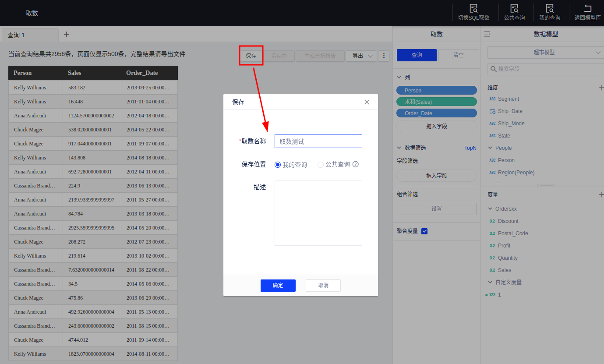Collapse the Ordersxx measure group
The image size is (604, 364).
pos(490,209)
